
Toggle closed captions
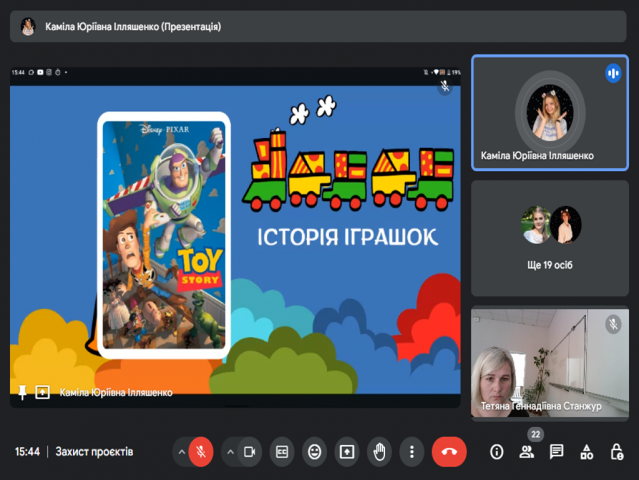[x=282, y=451]
